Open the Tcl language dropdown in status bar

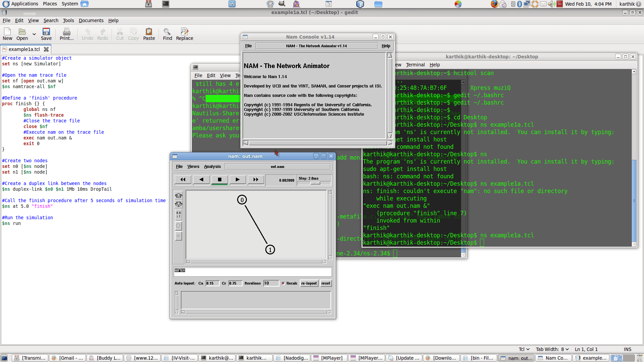coord(524,349)
